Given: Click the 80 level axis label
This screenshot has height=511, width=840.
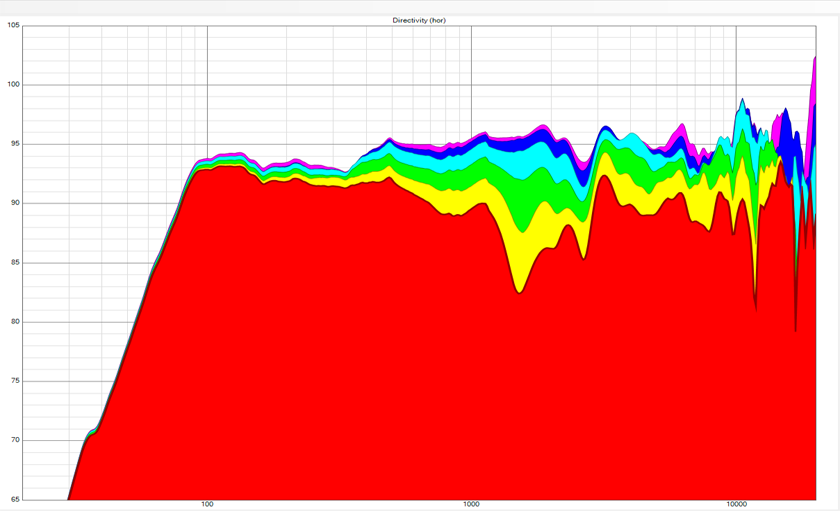Looking at the screenshot, I should (15, 322).
